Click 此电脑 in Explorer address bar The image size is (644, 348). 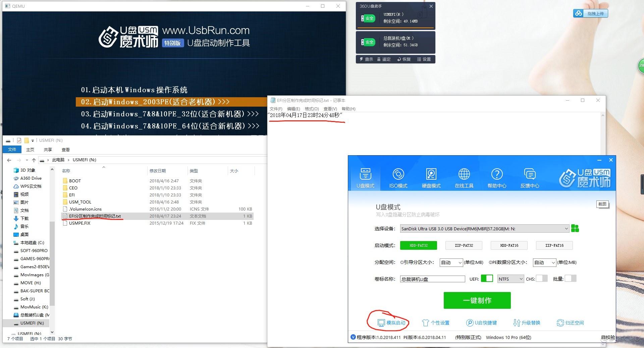click(x=58, y=160)
